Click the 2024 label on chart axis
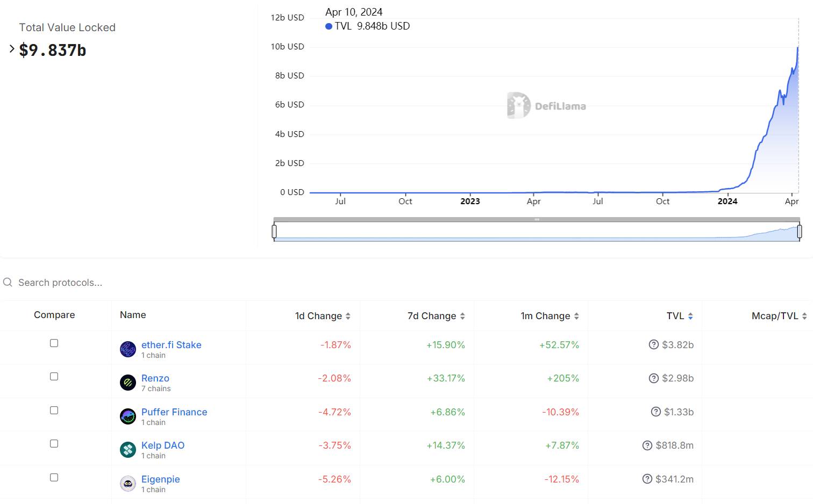 click(728, 201)
